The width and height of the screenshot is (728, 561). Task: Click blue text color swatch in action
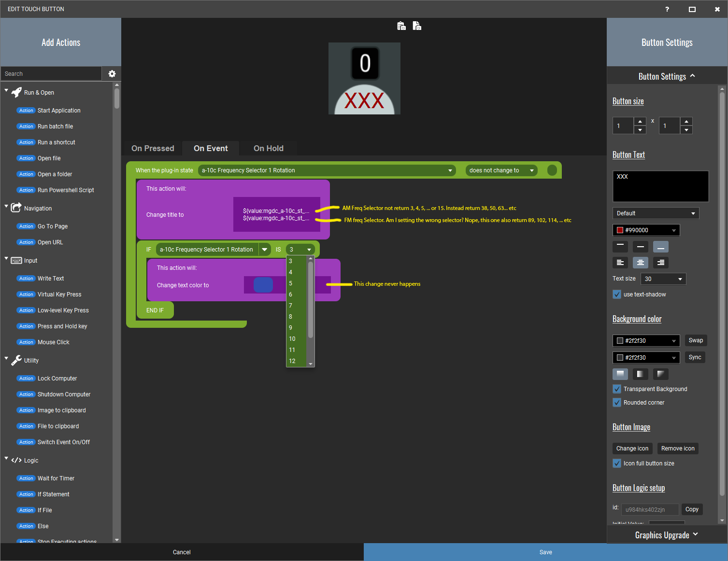(263, 285)
